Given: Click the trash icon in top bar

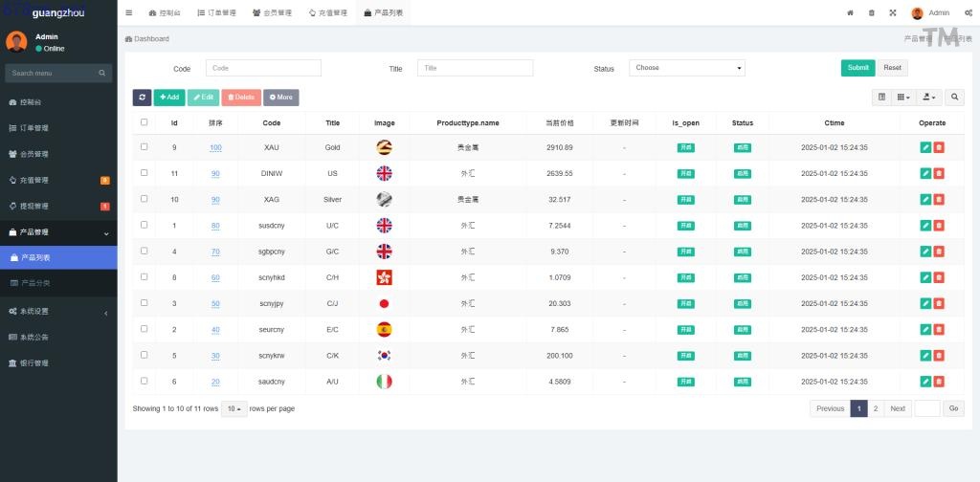Looking at the screenshot, I should click(871, 13).
